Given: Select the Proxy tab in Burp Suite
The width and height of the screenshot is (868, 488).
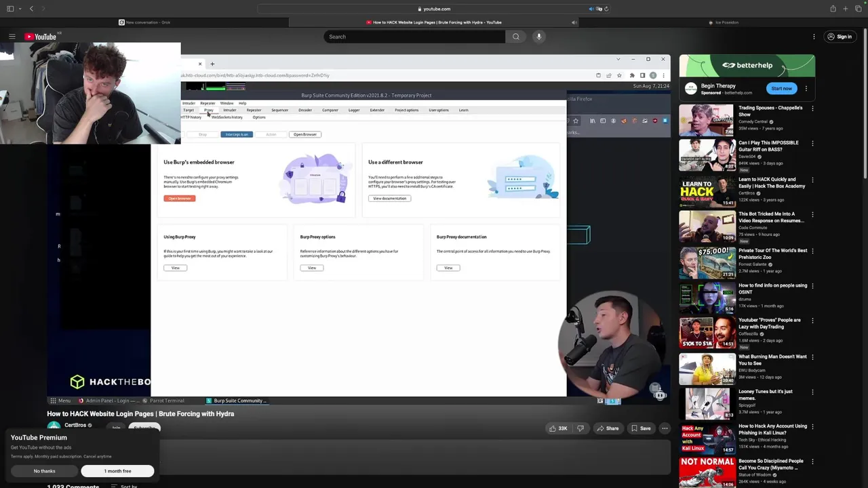Looking at the screenshot, I should 208,110.
